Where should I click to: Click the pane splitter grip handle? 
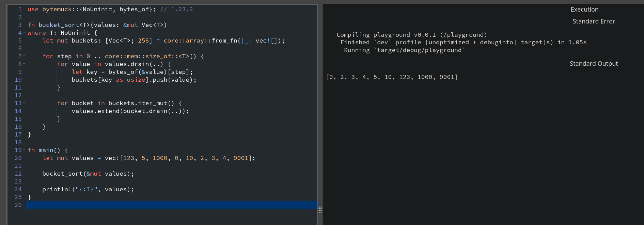pyautogui.click(x=320, y=210)
